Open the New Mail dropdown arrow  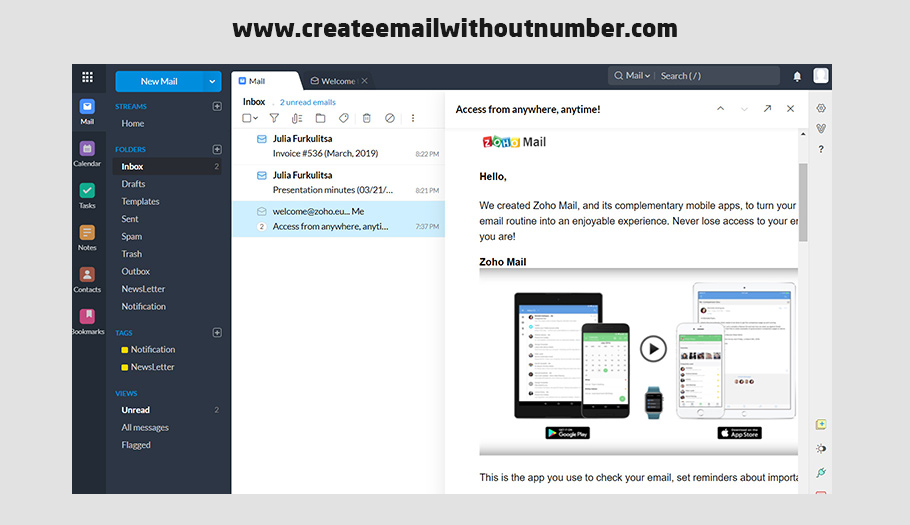212,82
